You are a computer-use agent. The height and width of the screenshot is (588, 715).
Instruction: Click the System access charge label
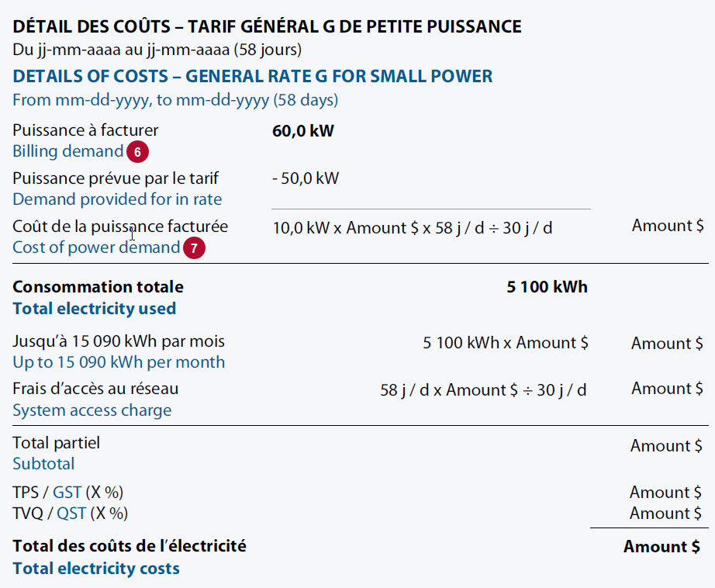92,410
